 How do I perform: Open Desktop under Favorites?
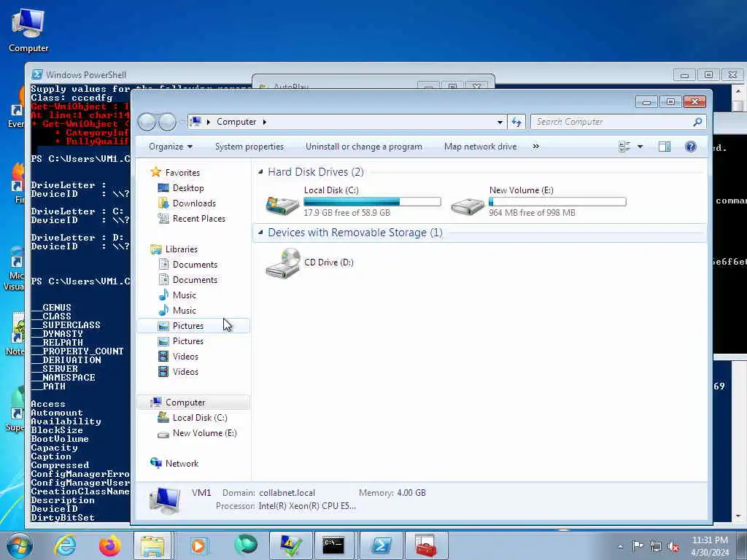(188, 188)
